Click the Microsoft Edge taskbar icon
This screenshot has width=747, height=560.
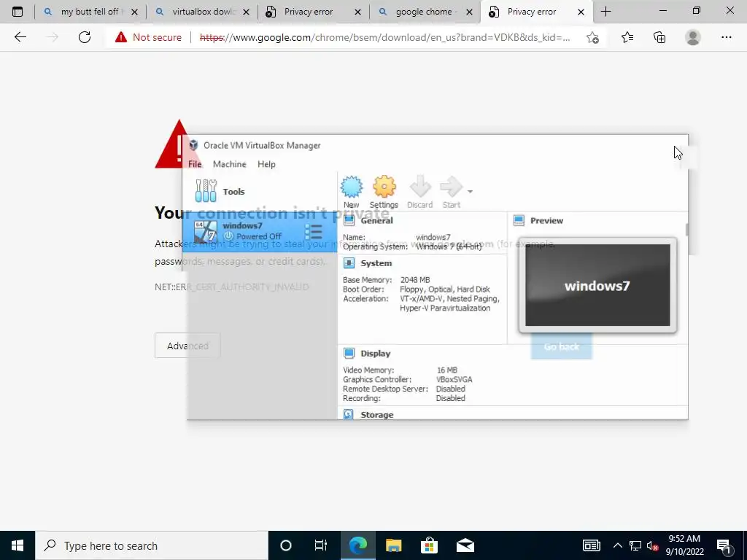357,545
